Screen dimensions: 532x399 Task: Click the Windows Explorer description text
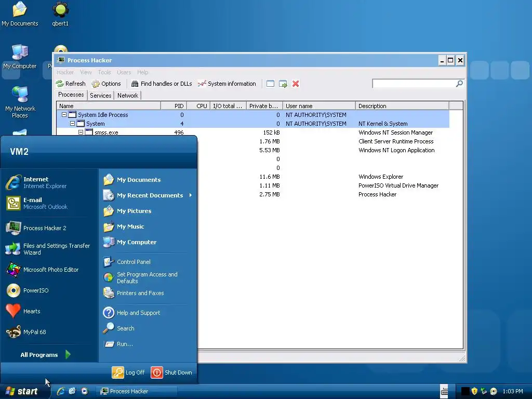coord(381,177)
